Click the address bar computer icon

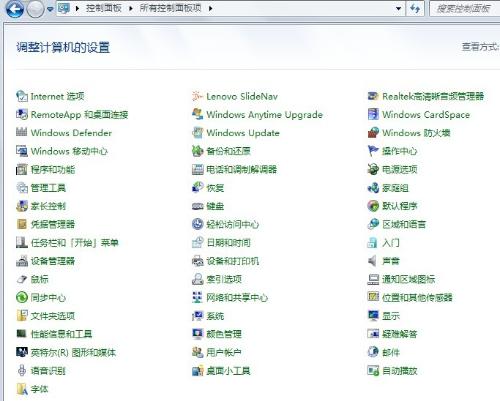click(64, 8)
